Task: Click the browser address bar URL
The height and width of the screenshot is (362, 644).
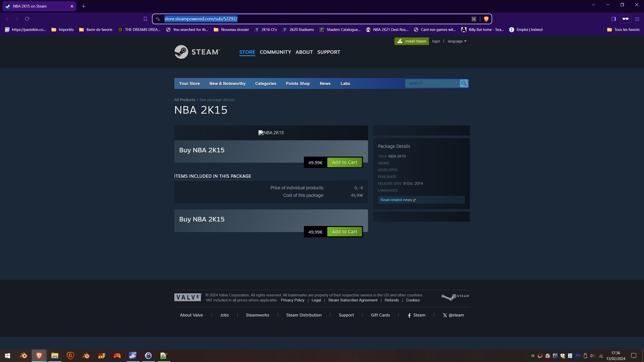Action: coord(201,19)
